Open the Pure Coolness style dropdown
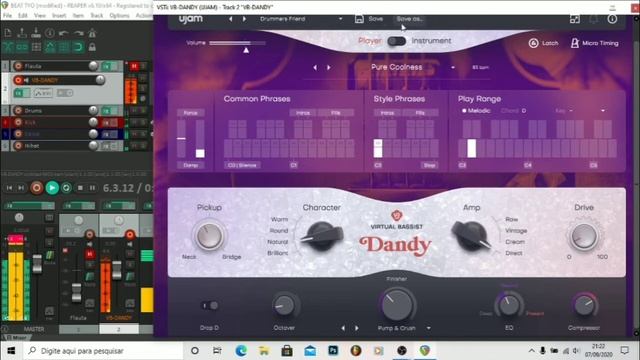 pos(453,67)
